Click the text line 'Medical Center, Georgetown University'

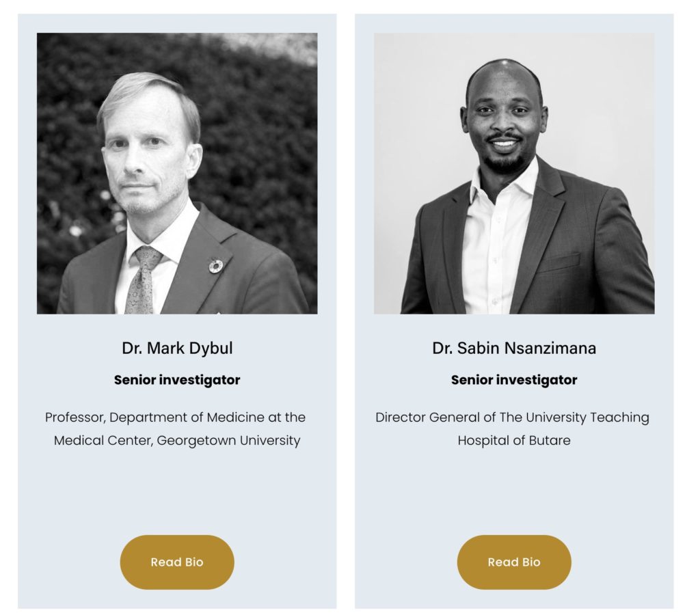177,440
